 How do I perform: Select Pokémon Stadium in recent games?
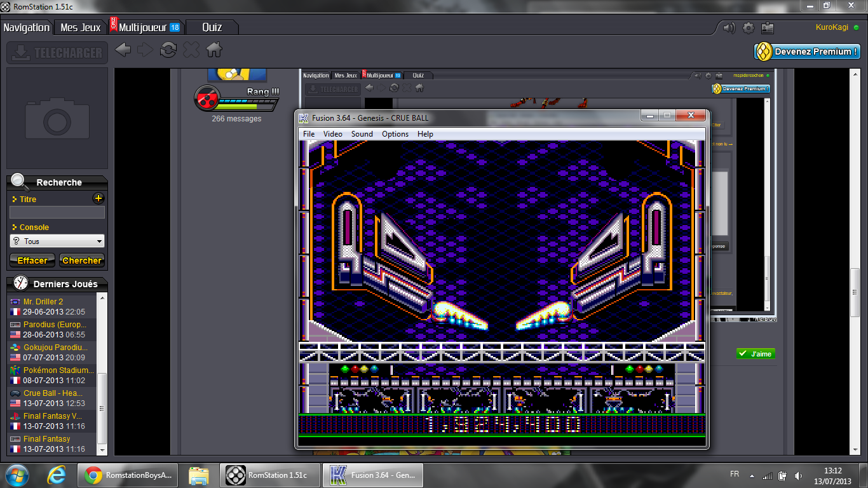click(x=58, y=370)
